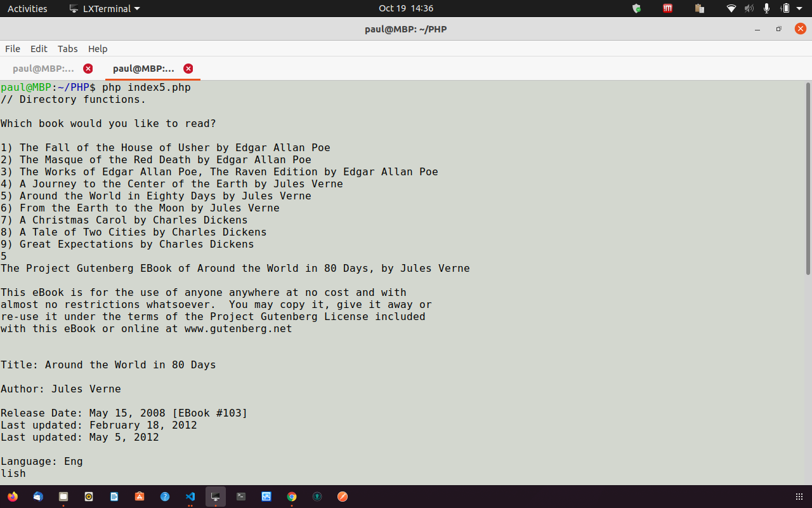Open the Tabs menu
The image size is (812, 508).
[x=67, y=49]
